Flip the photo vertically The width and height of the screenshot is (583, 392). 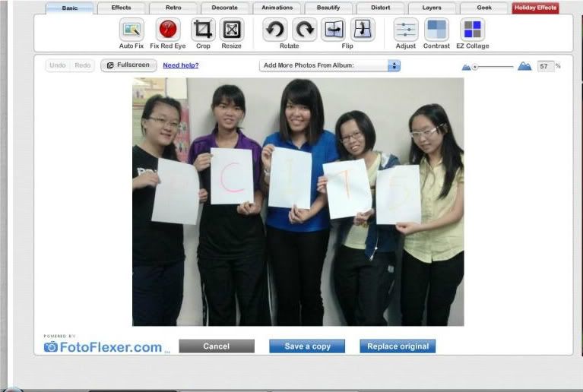tap(363, 30)
